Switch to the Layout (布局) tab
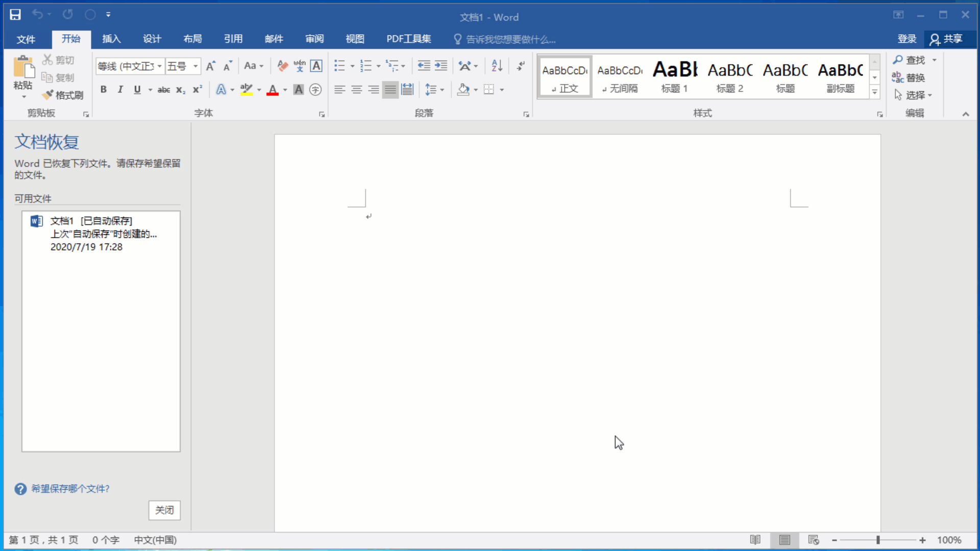Image resolution: width=980 pixels, height=551 pixels. [x=192, y=39]
